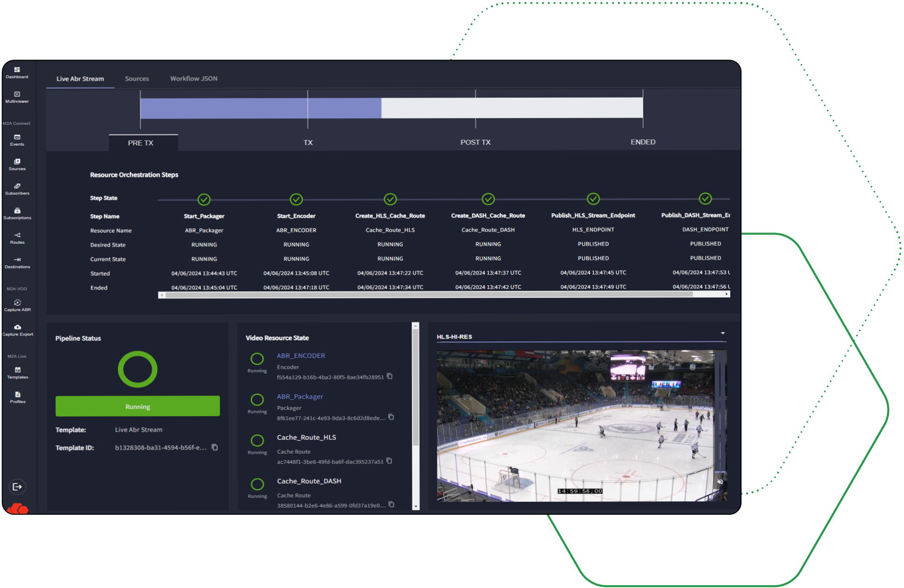
Task: Open the Destinations sidebar icon
Action: (17, 263)
